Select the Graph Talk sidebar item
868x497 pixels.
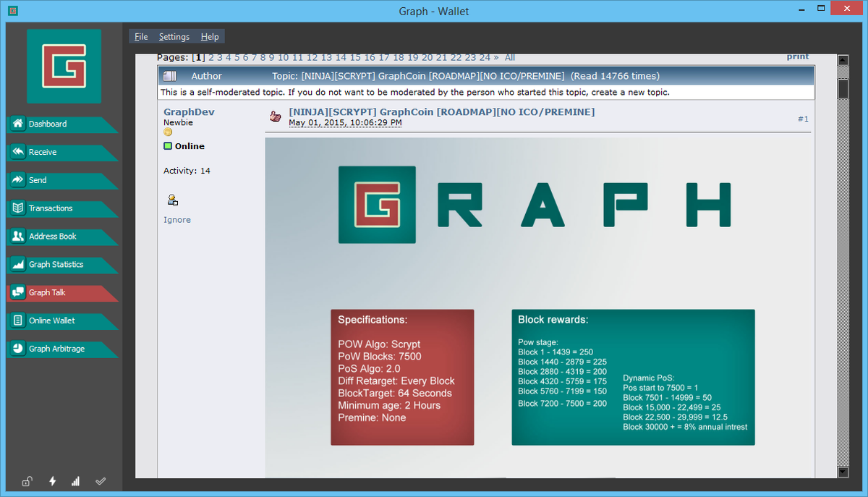point(61,293)
